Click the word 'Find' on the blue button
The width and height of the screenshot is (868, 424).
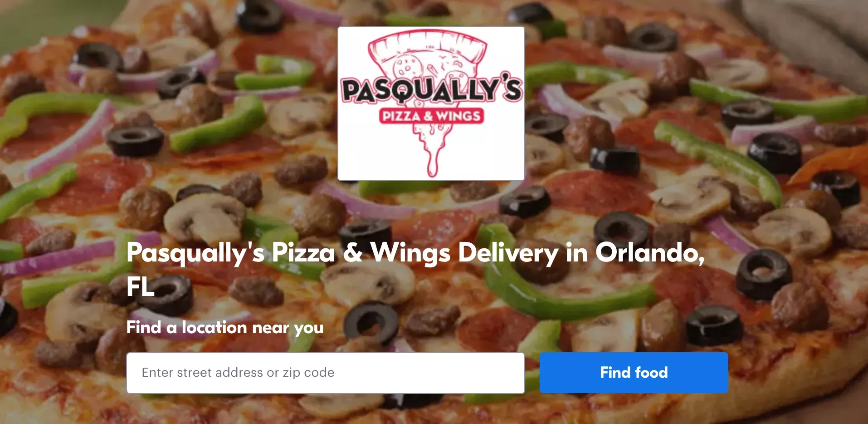coord(615,372)
